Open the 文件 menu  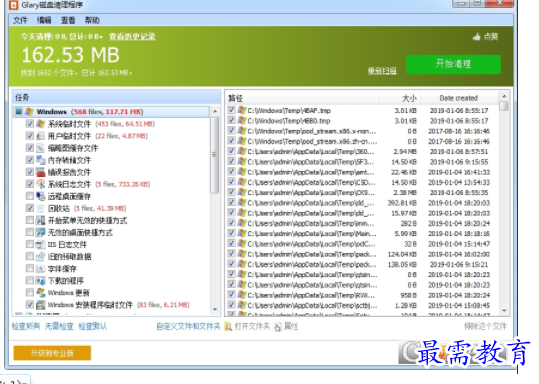click(20, 20)
